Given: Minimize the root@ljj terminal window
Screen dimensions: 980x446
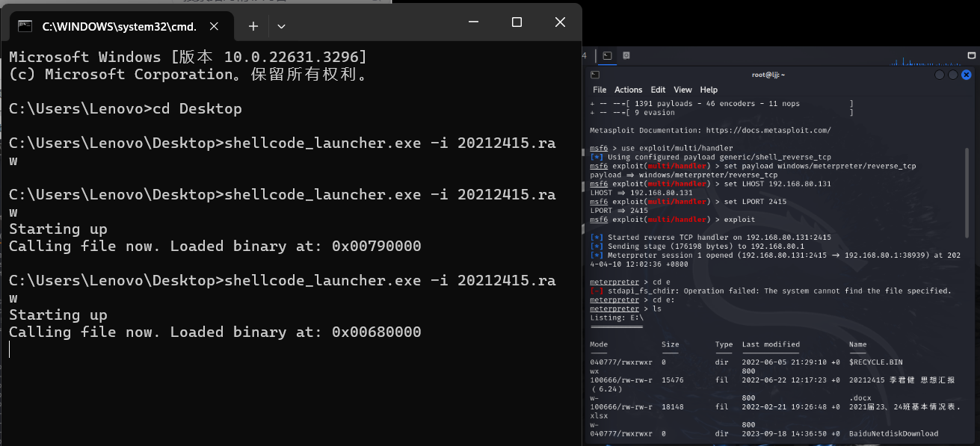Looking at the screenshot, I should point(940,75).
